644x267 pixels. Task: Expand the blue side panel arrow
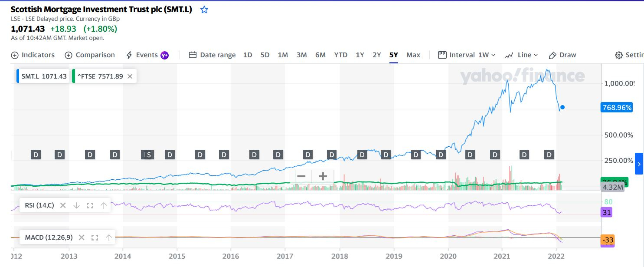[639, 164]
